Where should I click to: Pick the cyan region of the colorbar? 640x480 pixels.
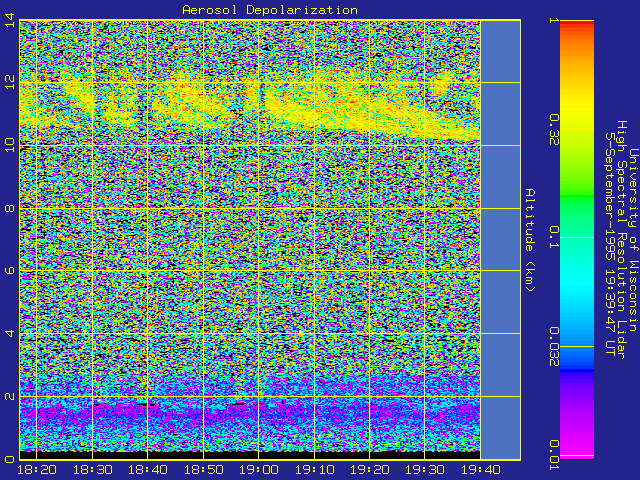click(x=577, y=286)
